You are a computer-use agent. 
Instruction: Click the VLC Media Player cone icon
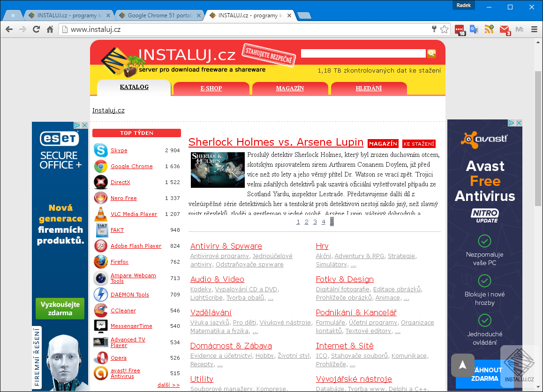(100, 214)
